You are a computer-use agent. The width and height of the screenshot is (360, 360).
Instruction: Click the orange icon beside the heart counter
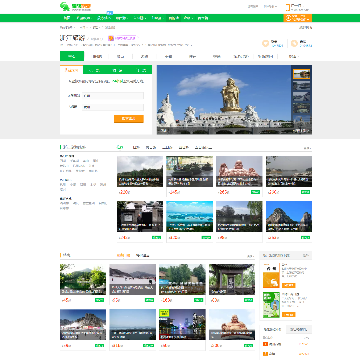(294, 44)
